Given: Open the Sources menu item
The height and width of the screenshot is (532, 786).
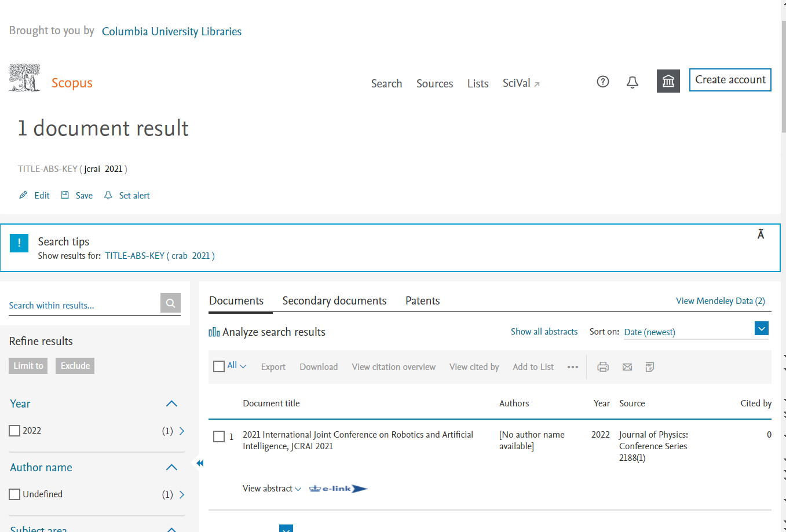Looking at the screenshot, I should tap(434, 83).
